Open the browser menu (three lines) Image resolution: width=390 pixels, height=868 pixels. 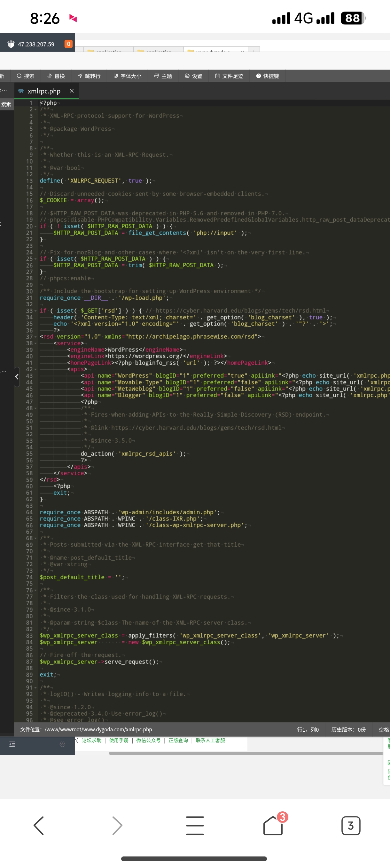(x=195, y=825)
